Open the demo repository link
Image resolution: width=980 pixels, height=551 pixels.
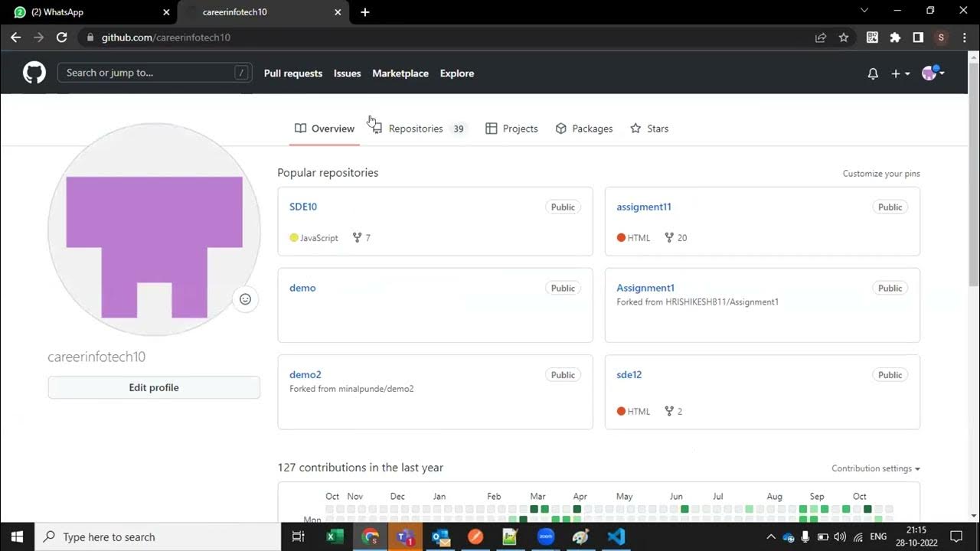302,288
